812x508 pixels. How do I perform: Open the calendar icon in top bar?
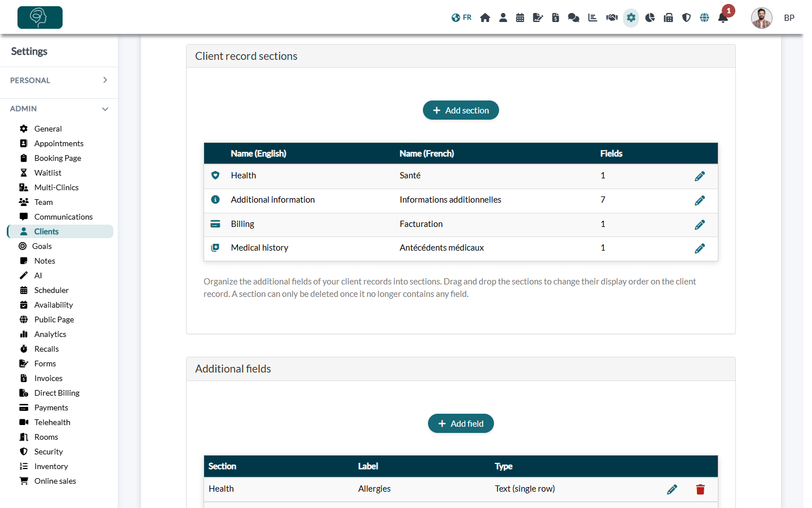pos(520,17)
